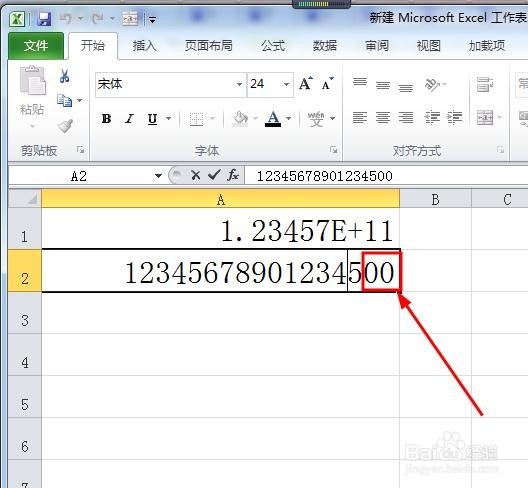
Task: Click the Insert Function fx icon
Action: click(x=233, y=175)
